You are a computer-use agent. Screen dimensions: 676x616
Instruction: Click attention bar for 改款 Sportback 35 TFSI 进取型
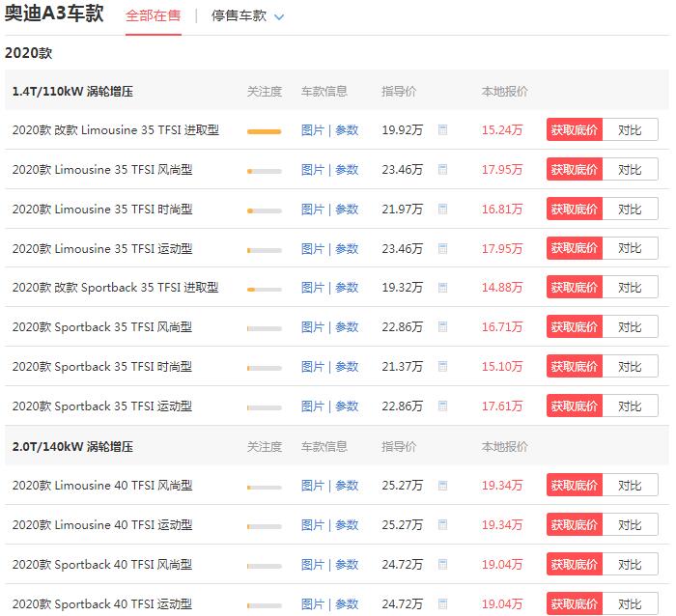pos(265,290)
